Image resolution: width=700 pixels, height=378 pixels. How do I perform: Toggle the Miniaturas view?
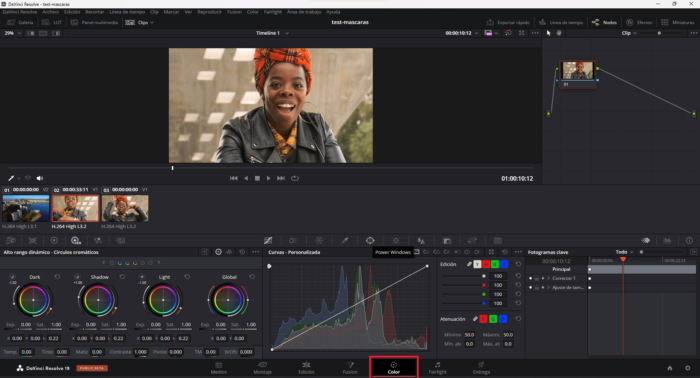tap(677, 22)
